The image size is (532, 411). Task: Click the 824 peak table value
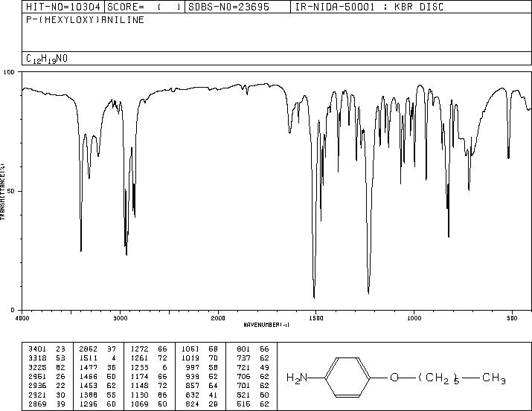193,404
